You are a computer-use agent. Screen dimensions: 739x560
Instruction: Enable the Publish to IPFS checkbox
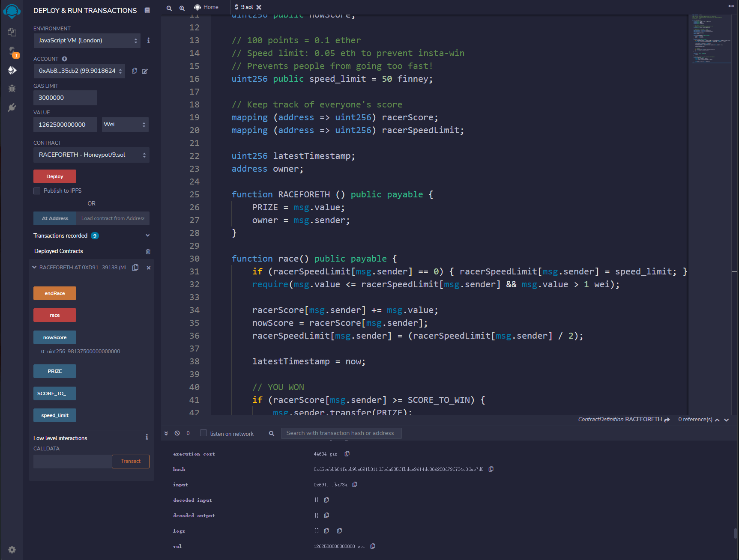(37, 191)
